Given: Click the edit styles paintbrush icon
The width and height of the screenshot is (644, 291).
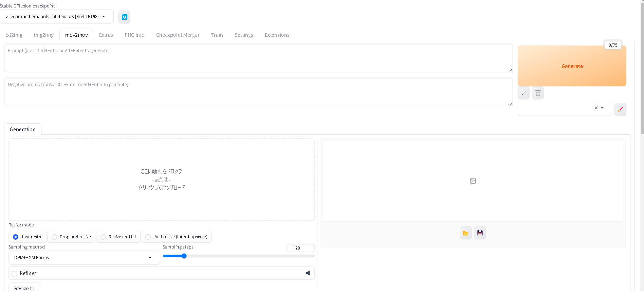Looking at the screenshot, I should pyautogui.click(x=620, y=109).
